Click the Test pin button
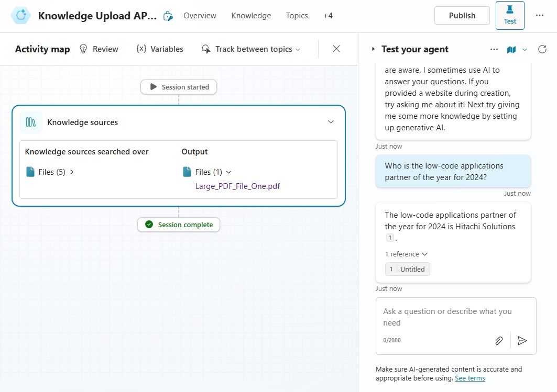Screen dimensions: 557x392 (x=510, y=15)
